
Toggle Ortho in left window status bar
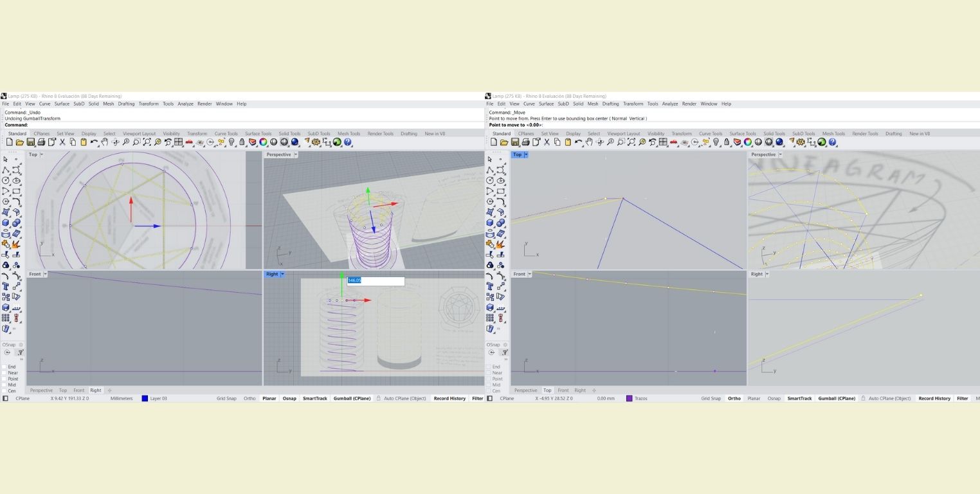click(250, 398)
